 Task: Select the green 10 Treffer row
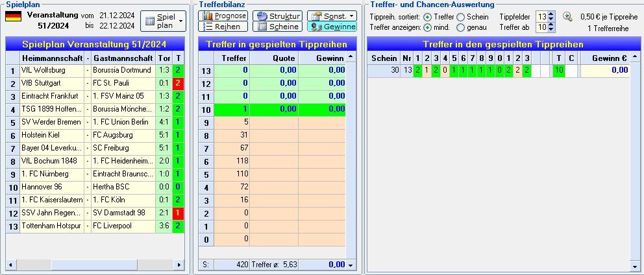(x=272, y=109)
